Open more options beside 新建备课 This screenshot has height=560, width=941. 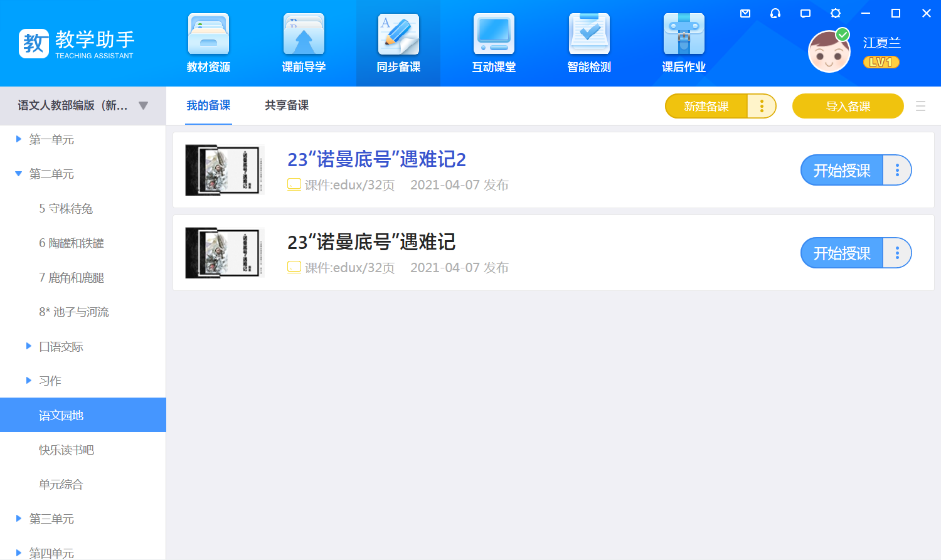762,106
